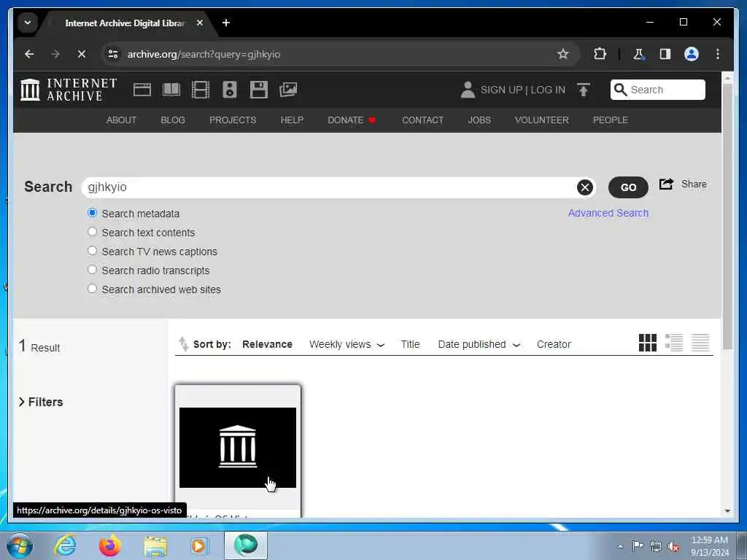Select Search archived web sites radio button

point(93,289)
